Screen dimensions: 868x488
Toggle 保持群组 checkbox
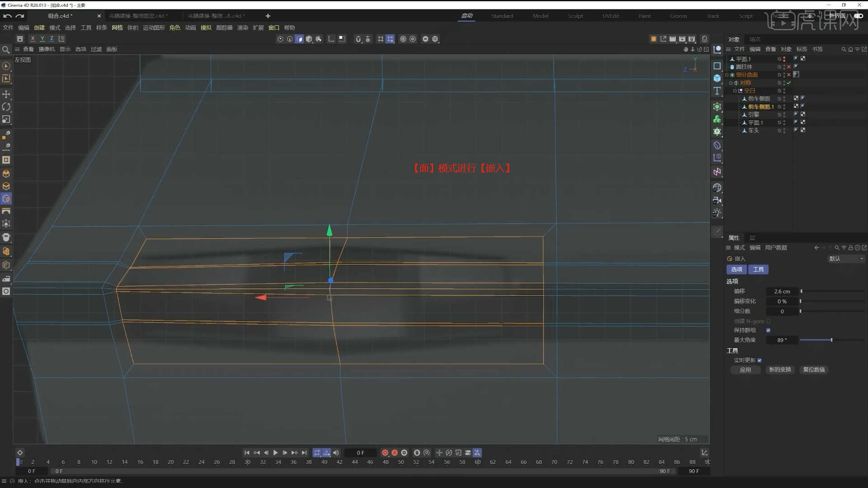point(768,330)
